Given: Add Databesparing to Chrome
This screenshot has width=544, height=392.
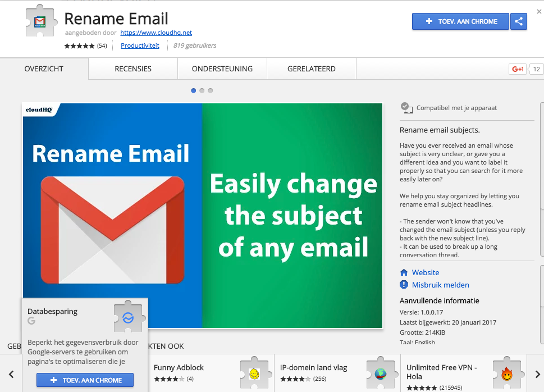Looking at the screenshot, I should pos(85,380).
